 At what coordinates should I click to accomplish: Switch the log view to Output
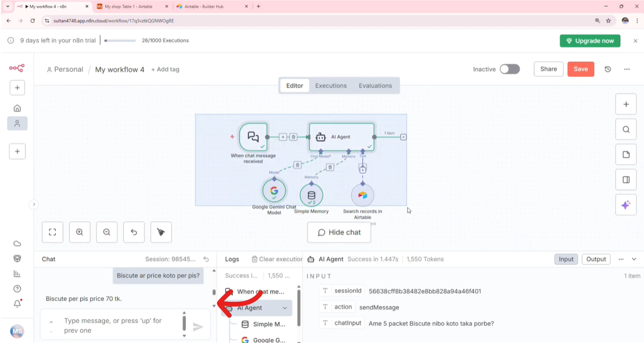pyautogui.click(x=596, y=259)
